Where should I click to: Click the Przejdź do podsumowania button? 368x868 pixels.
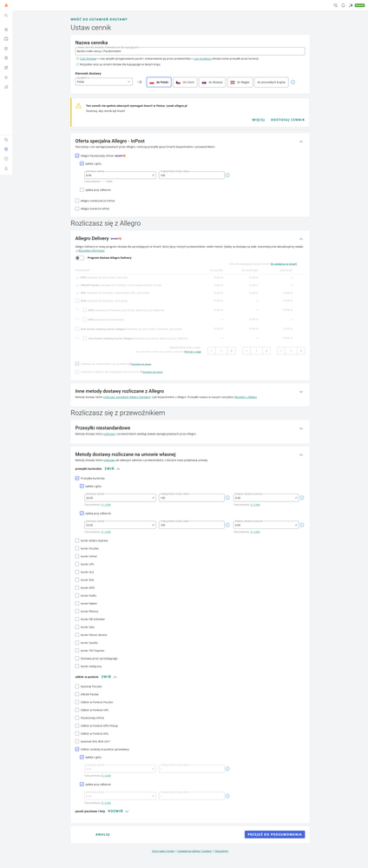point(274,834)
